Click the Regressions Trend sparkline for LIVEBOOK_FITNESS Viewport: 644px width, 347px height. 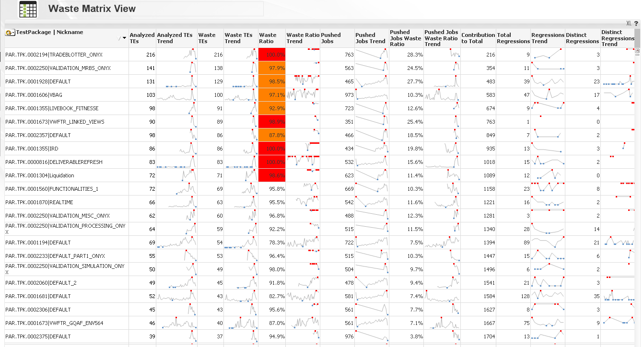(548, 108)
